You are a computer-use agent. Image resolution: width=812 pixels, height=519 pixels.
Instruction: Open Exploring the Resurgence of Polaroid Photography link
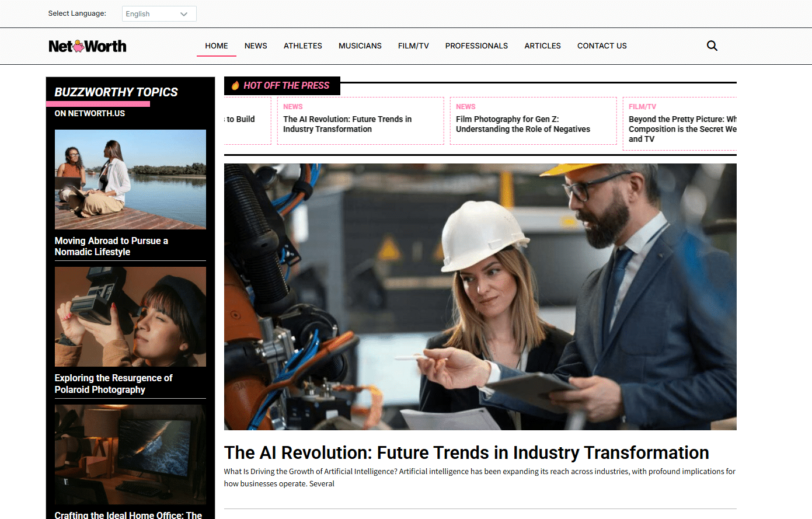[x=114, y=384]
